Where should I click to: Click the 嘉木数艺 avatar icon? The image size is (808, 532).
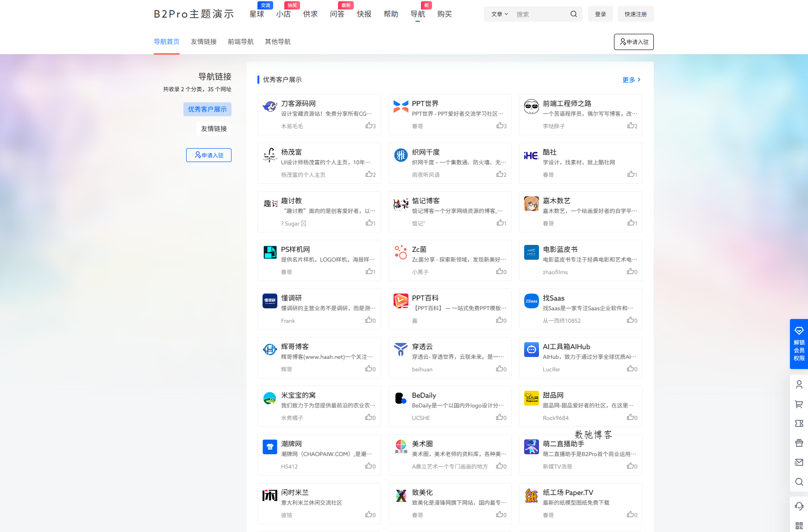[532, 204]
